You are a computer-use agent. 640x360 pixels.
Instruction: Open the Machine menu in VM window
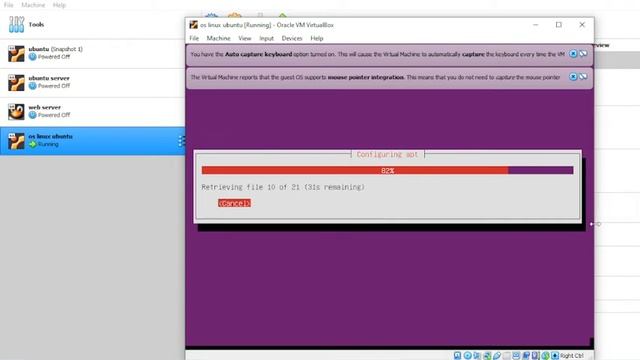218,38
